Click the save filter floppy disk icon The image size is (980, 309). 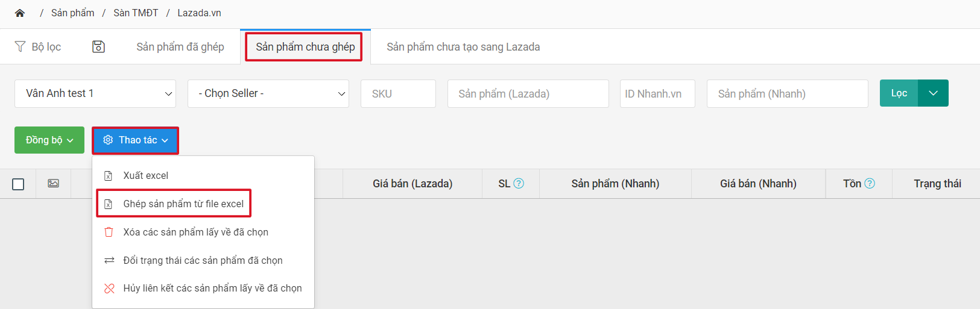pos(98,47)
